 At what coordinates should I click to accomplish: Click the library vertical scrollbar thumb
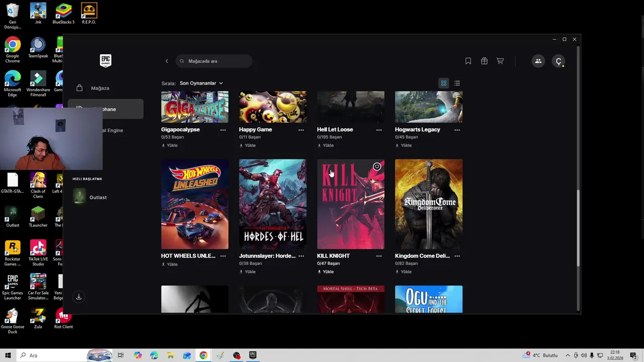578,228
